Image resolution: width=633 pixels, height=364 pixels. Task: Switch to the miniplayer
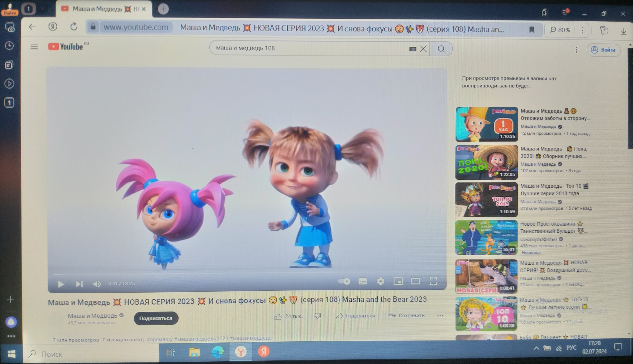pyautogui.click(x=398, y=281)
